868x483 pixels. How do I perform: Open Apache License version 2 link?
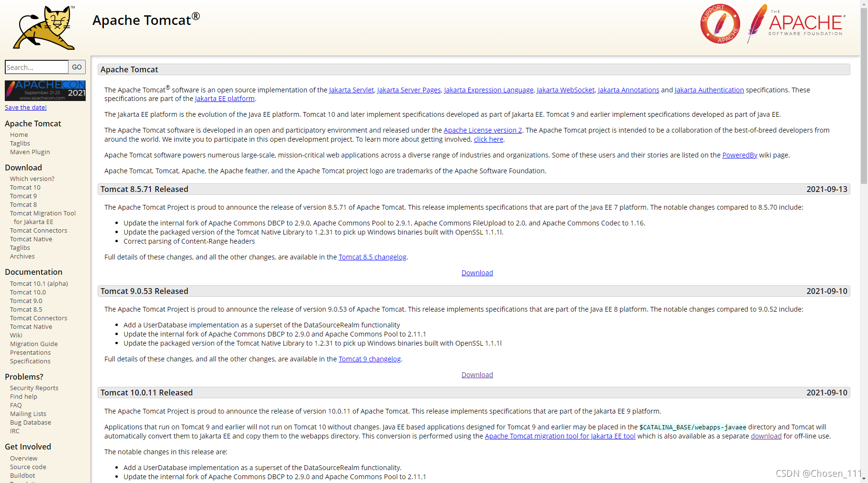(483, 130)
